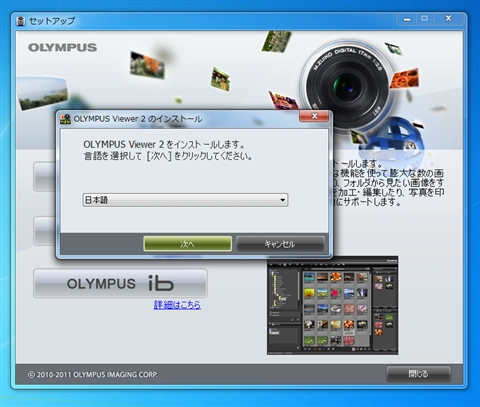This screenshot has width=480, height=407.
Task: Click the installer icon in dialog title bar
Action: [65, 119]
